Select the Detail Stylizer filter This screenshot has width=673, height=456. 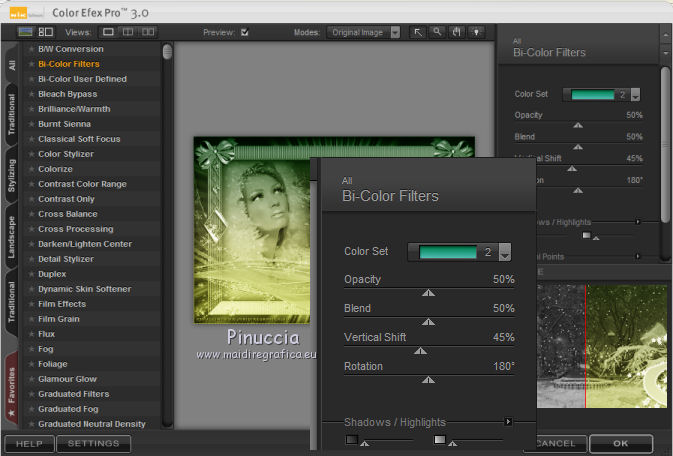coord(66,259)
